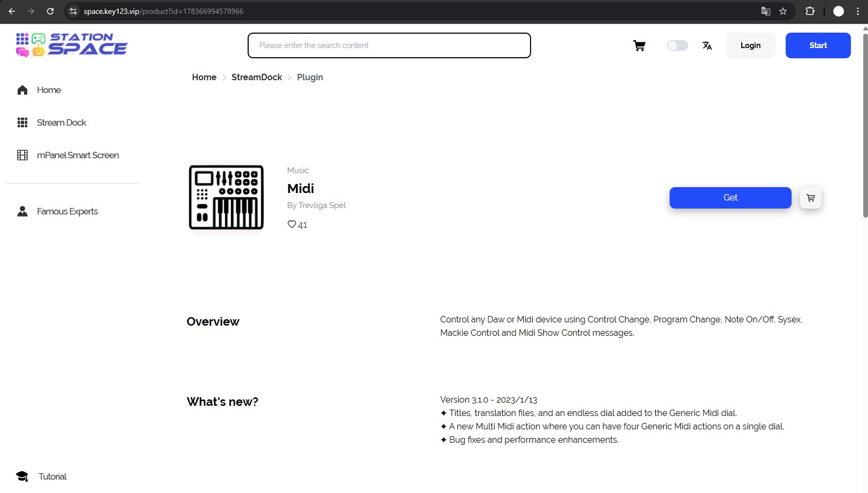The height and width of the screenshot is (493, 868).
Task: Open Famous Experts in the sidebar
Action: click(67, 211)
